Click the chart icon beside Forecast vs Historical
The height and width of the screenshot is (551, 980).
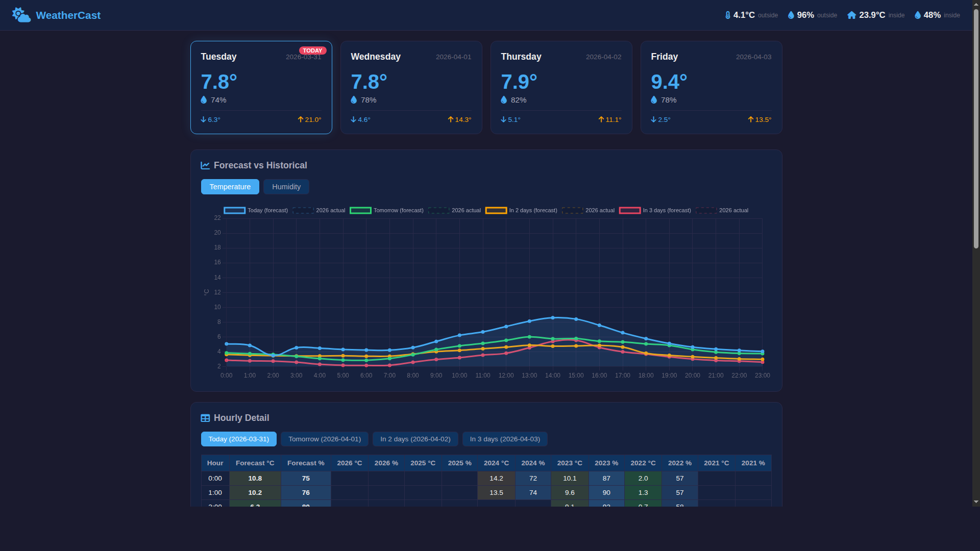[205, 165]
